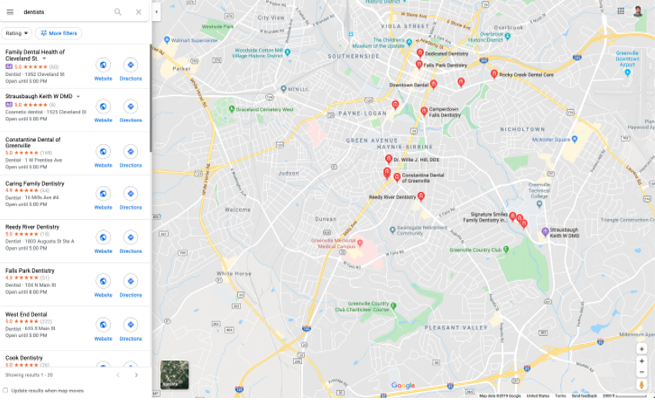Expand ad details arrow beside Strausbaugh Keith W DMD
655x404 pixels.
pos(78,97)
